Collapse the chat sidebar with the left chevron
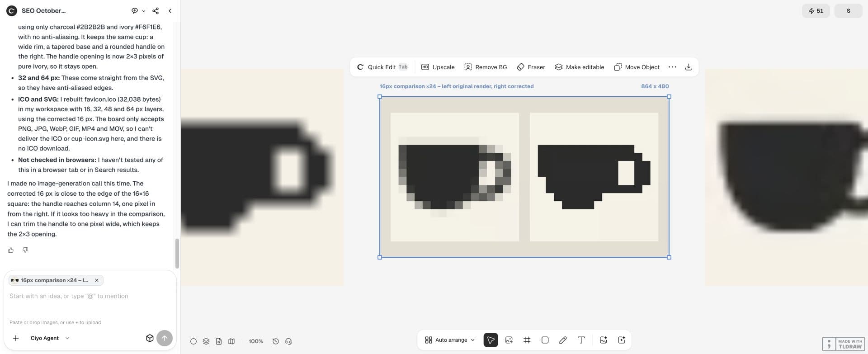Viewport: 868px width, 354px height. [170, 10]
